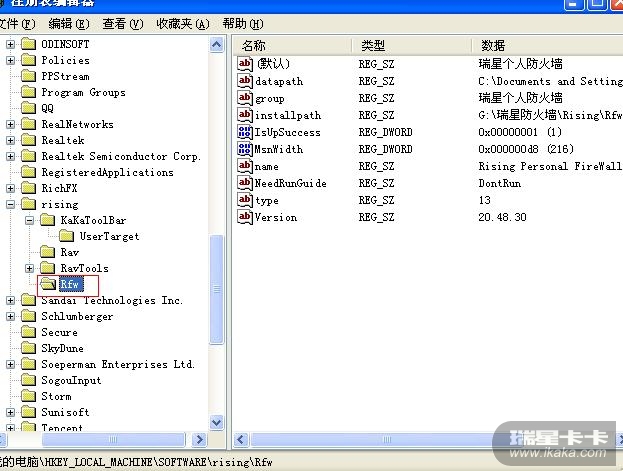Click the tree pane horizontal scrollbar thumb
The height and width of the screenshot is (471, 623).
click(113, 440)
